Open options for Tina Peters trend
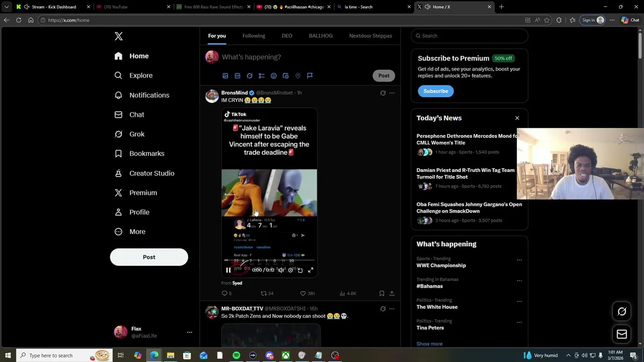The width and height of the screenshot is (644, 362). [519, 322]
